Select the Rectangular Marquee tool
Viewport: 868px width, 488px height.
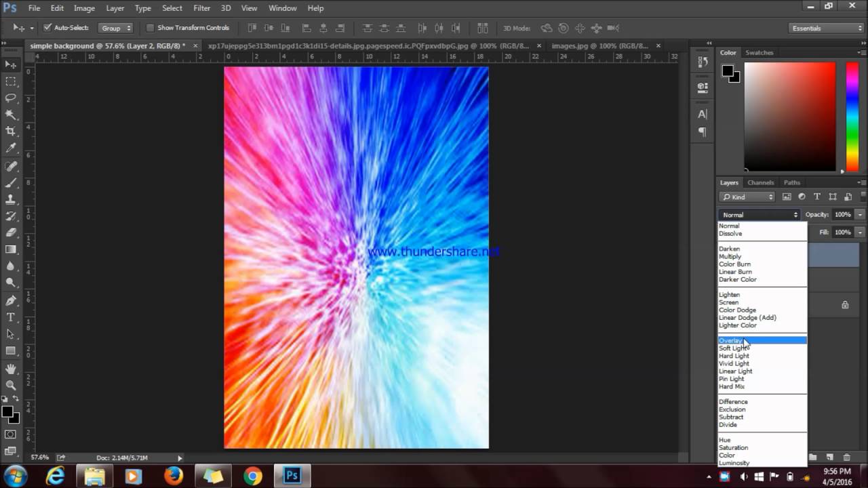pyautogui.click(x=11, y=81)
